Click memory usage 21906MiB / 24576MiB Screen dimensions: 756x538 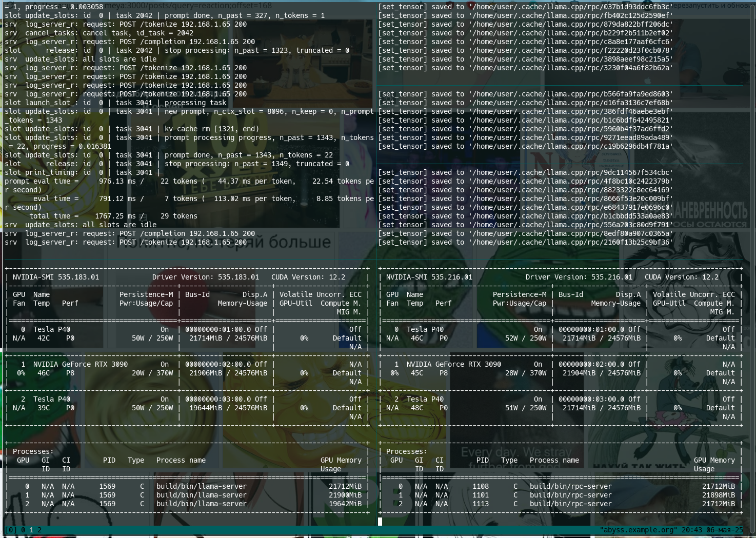(228, 373)
